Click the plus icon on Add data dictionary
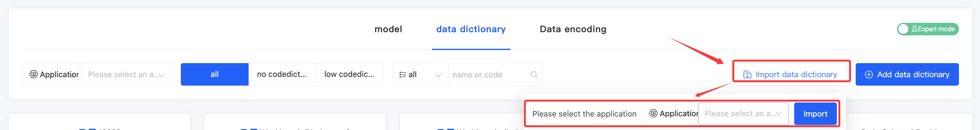 [869, 75]
